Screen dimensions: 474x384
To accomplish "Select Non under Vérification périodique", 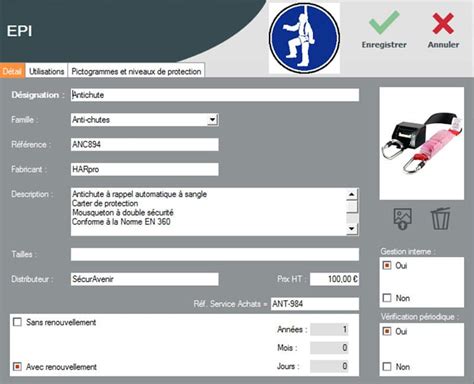I will (x=387, y=367).
